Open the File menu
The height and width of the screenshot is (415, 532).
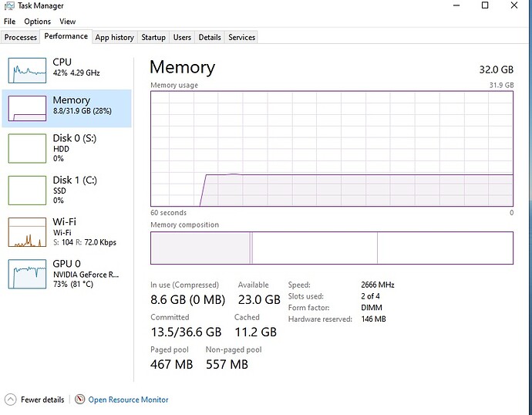point(9,22)
